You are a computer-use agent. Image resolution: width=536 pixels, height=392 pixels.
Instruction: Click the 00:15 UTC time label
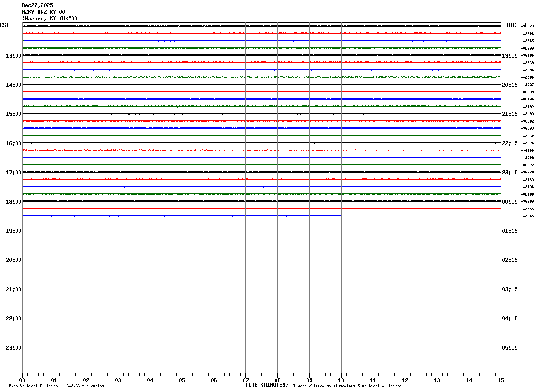(x=509, y=202)
